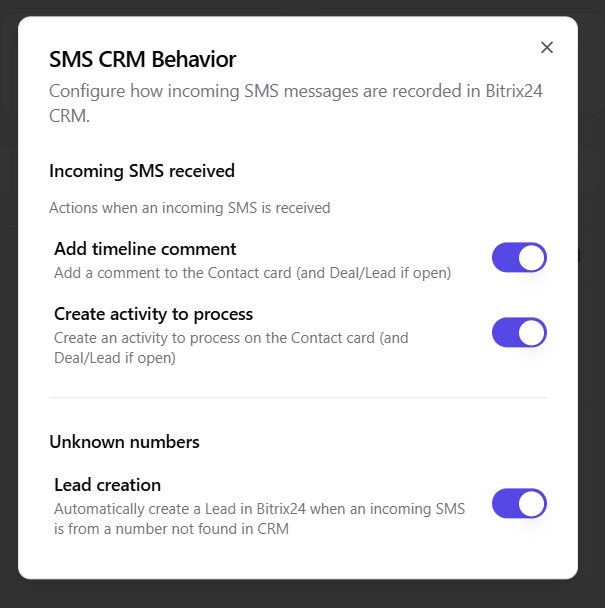Screen dimensions: 605x608
Task: Click the dimmed backdrop below the dialog
Action: pyautogui.click(x=300, y=594)
